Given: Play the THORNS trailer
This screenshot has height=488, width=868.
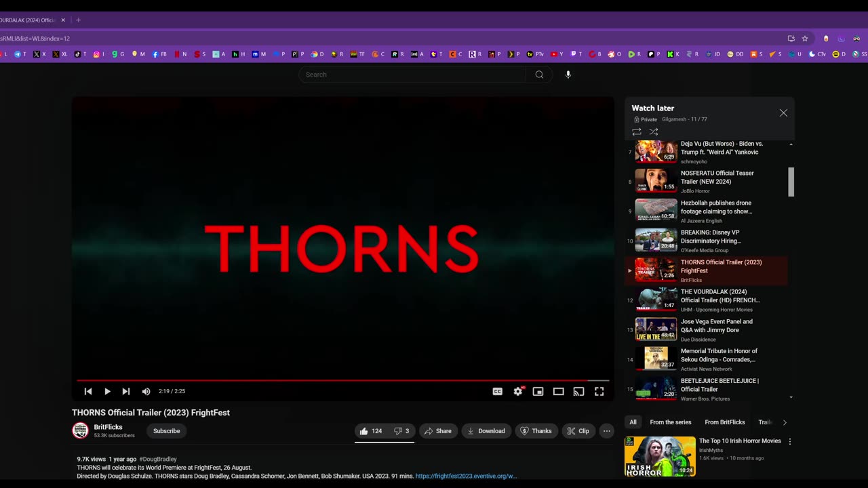Looking at the screenshot, I should point(107,391).
